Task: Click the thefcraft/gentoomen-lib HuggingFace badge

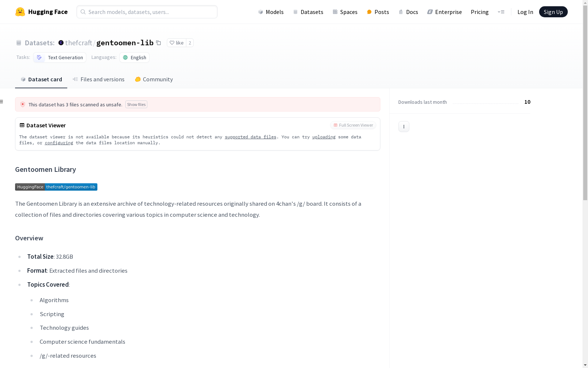Action: 56,187
